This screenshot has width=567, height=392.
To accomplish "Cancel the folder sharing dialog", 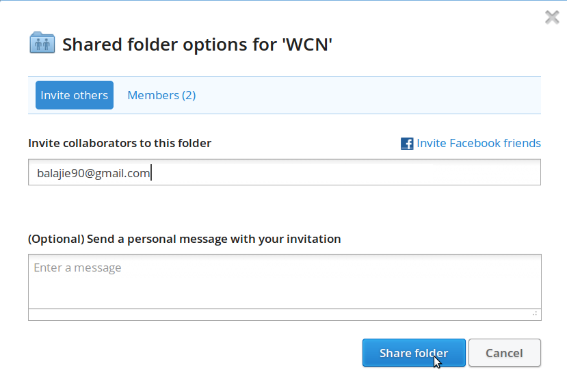I will coord(505,352).
